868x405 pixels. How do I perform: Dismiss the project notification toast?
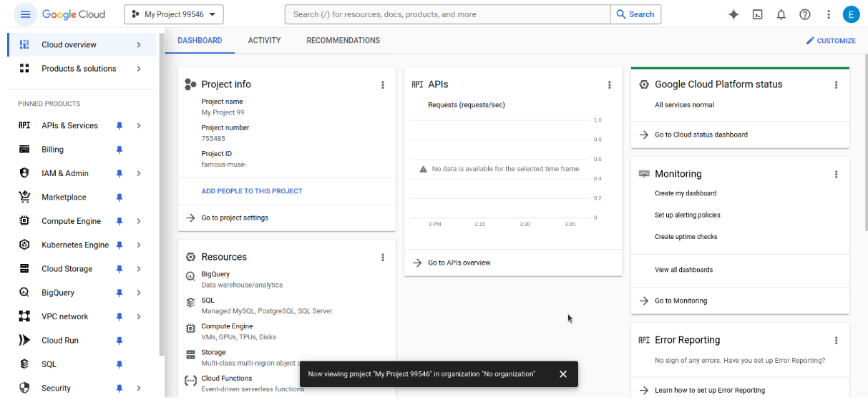pyautogui.click(x=563, y=374)
